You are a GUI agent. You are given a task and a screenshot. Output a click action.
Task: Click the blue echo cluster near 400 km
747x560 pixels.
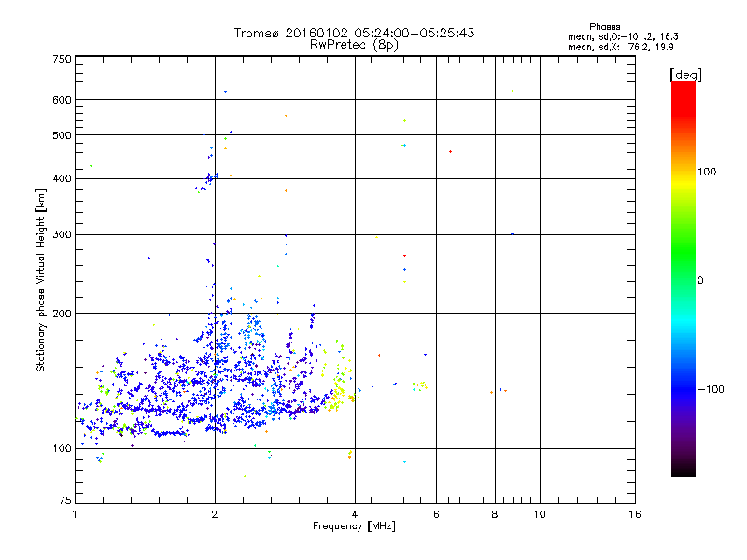pyautogui.click(x=205, y=182)
